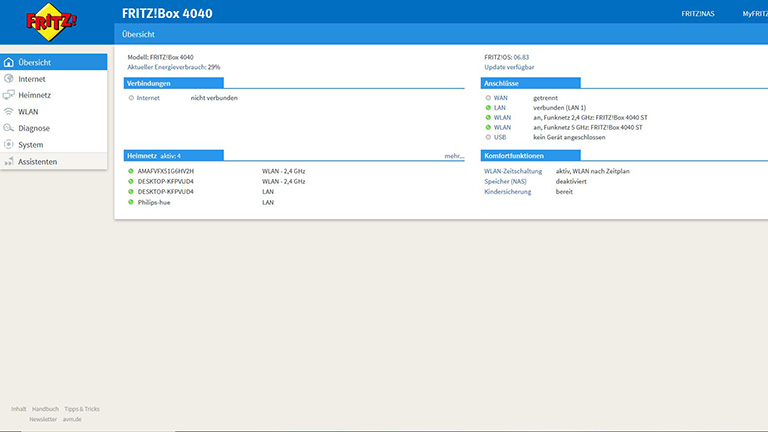Open Tipps & Tricks footer link

click(82, 409)
